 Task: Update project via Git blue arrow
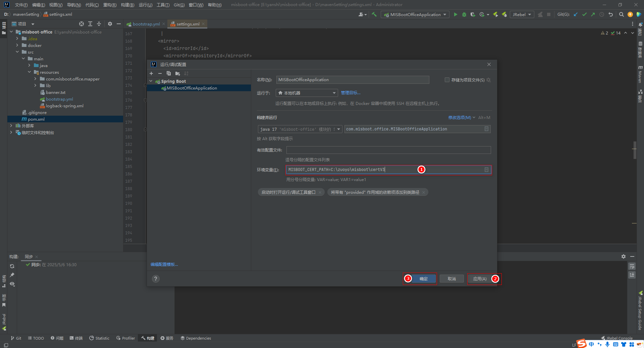coord(576,14)
